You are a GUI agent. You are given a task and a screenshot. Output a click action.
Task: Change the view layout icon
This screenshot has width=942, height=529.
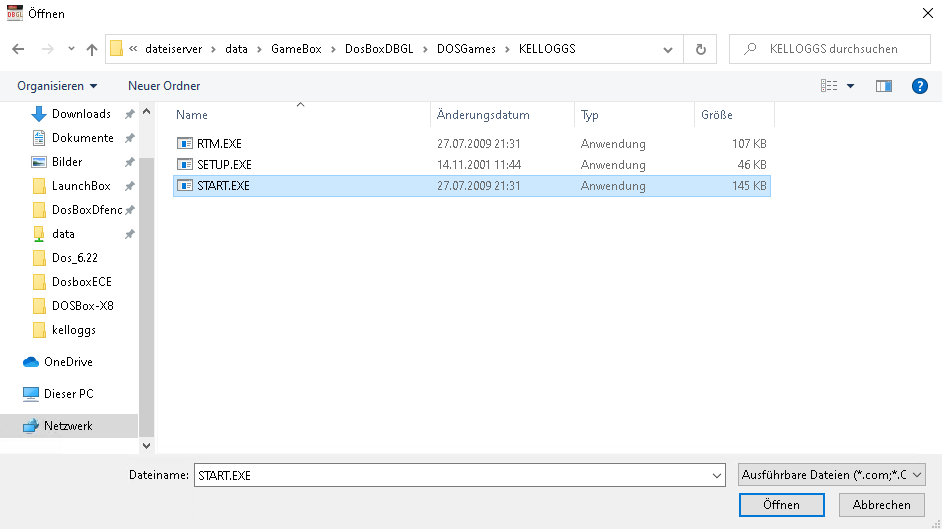click(829, 86)
